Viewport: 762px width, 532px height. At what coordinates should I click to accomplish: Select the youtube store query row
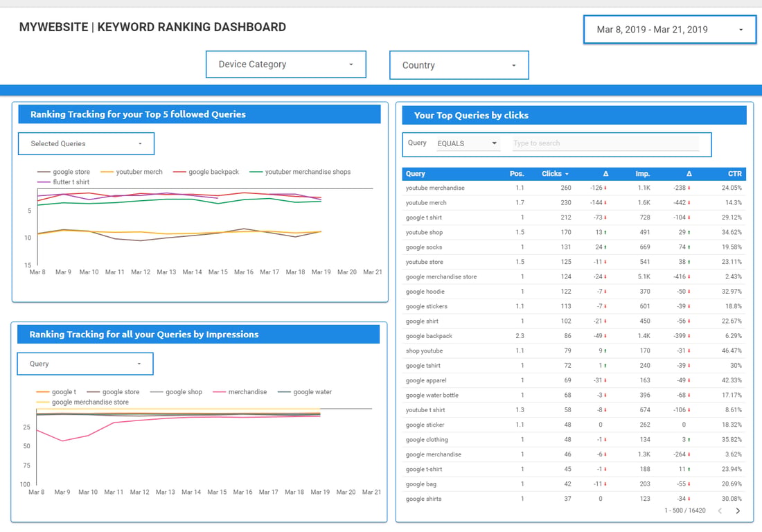tap(574, 262)
